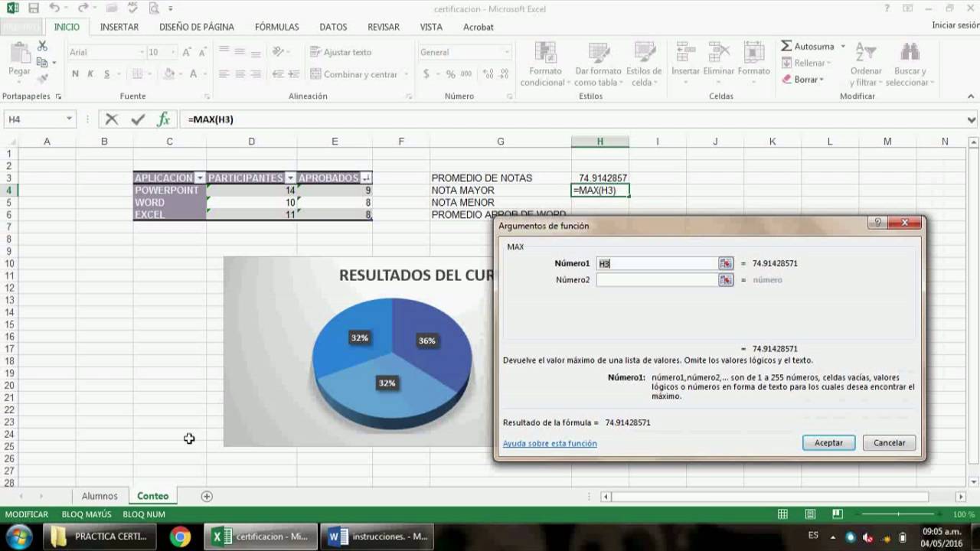The width and height of the screenshot is (980, 551).
Task: Open Dar formato como tabla menu
Action: click(598, 64)
